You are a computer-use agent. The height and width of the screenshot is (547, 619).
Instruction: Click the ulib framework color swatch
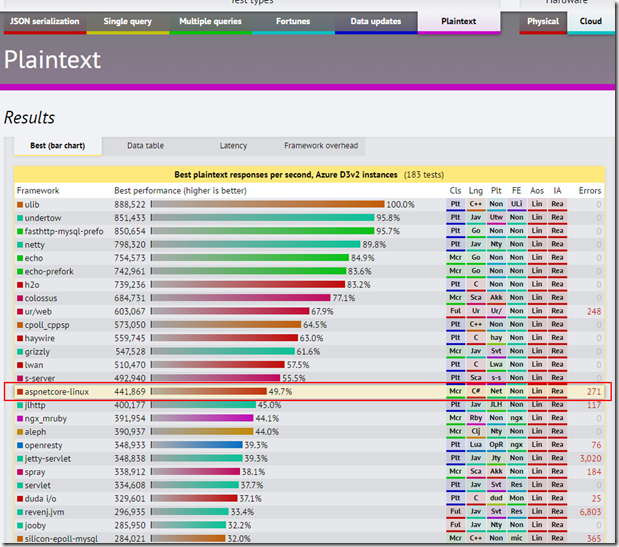[x=20, y=205]
